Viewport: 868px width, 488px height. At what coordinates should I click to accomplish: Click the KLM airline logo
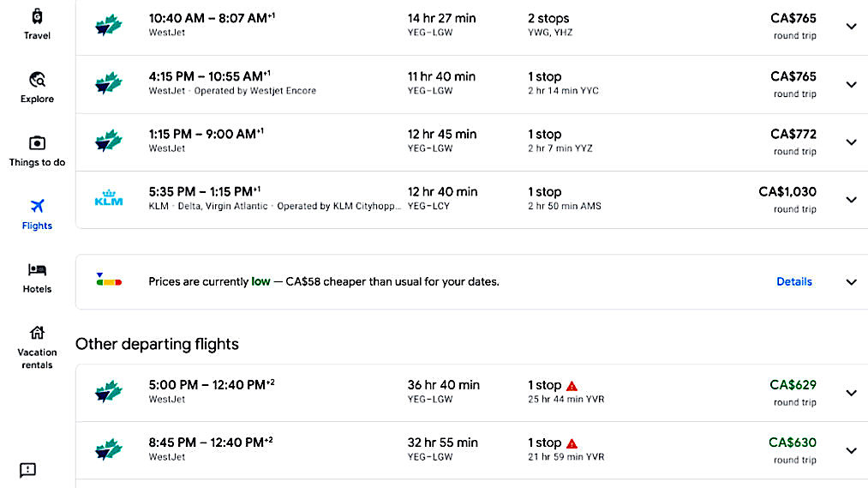(x=109, y=199)
